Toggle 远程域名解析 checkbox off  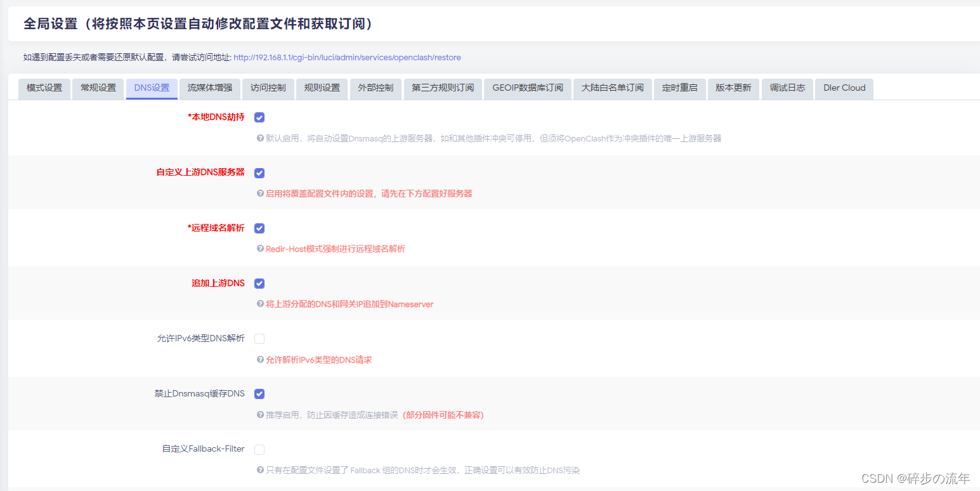(x=259, y=228)
